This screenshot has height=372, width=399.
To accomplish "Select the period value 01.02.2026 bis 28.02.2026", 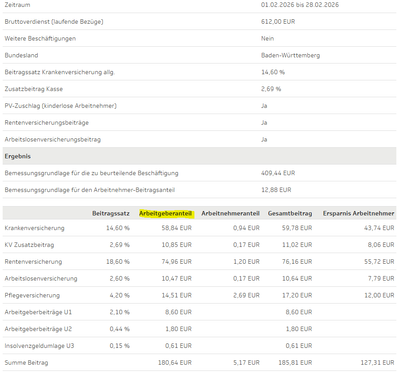I will pos(300,5).
